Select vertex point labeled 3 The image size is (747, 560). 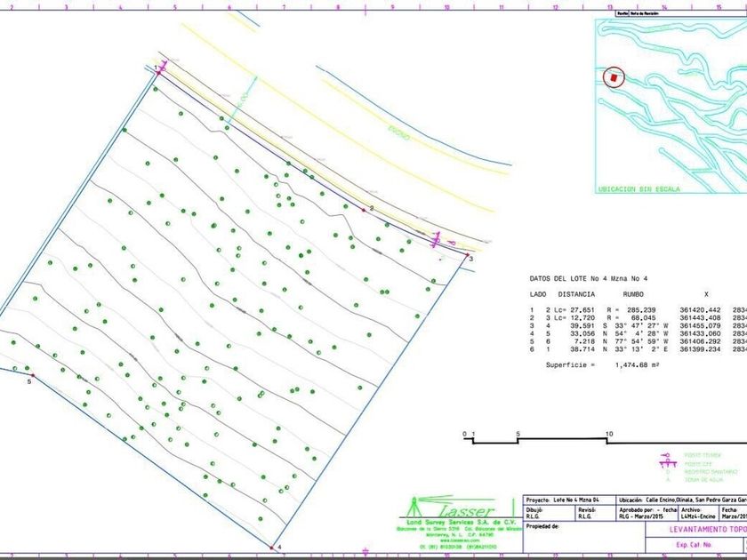(x=468, y=255)
